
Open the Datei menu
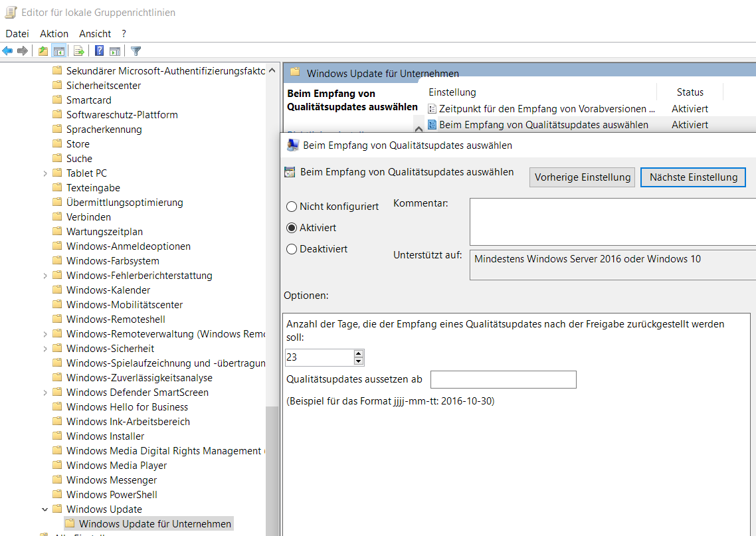(17, 34)
